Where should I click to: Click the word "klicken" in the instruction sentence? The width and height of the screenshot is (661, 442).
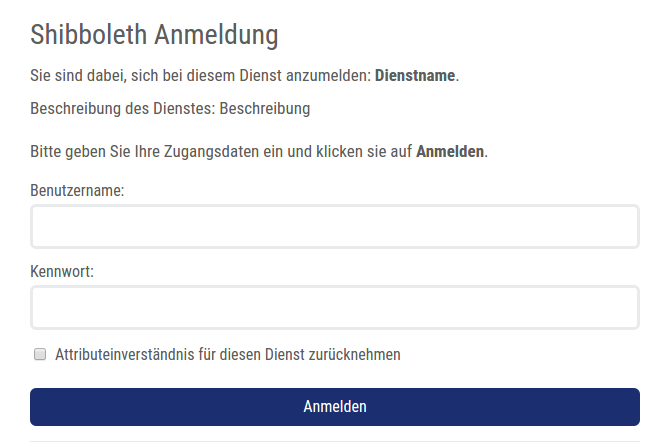tap(342, 152)
